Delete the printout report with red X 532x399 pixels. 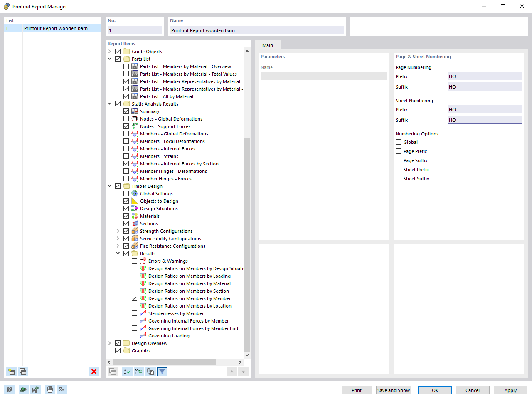coord(94,372)
